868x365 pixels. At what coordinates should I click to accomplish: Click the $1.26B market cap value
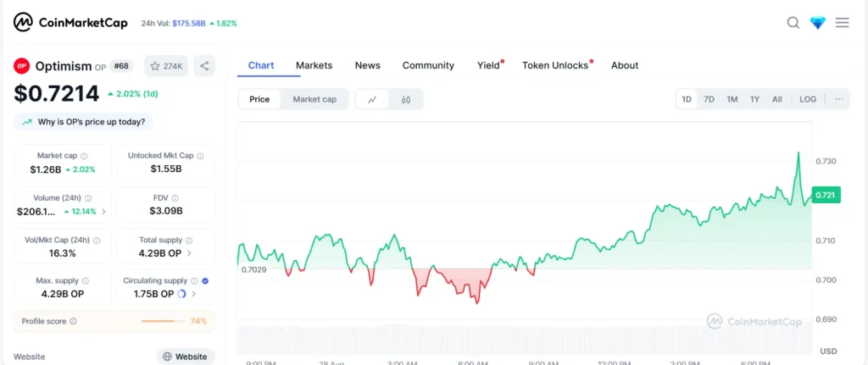46,169
